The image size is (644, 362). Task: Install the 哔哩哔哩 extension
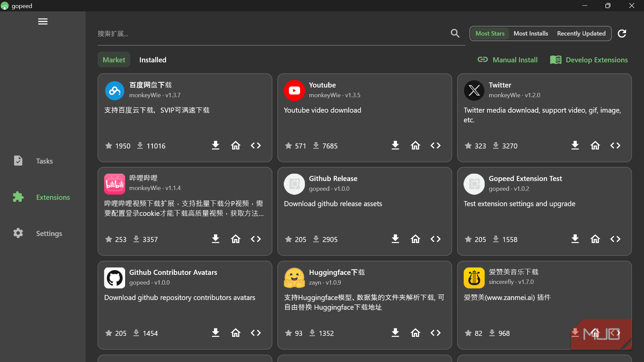coord(215,239)
